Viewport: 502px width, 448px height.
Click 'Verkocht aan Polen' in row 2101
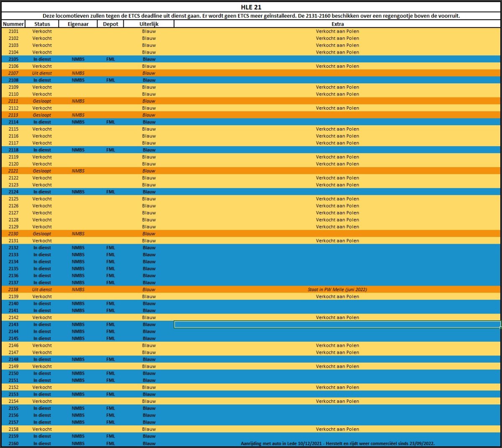337,31
